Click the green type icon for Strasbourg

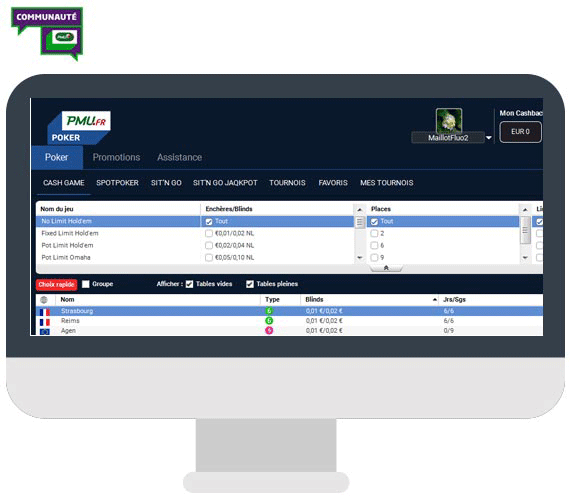point(269,311)
